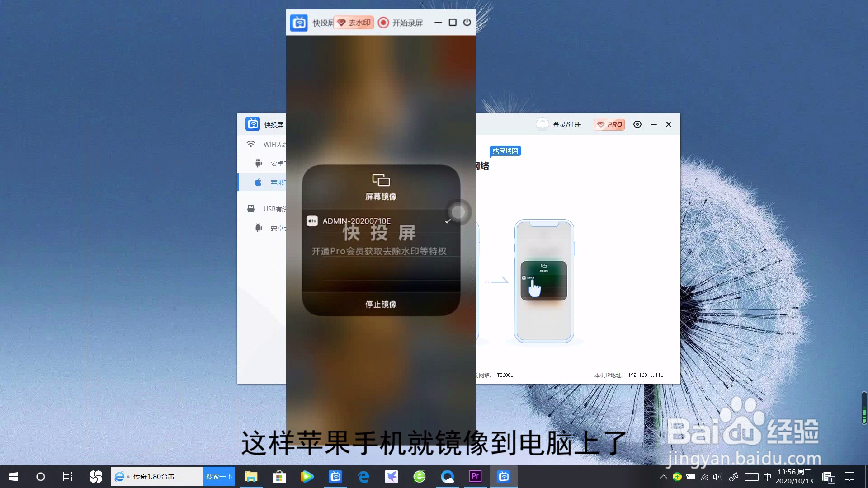Start screen recording with 开始录屏

pyautogui.click(x=401, y=23)
